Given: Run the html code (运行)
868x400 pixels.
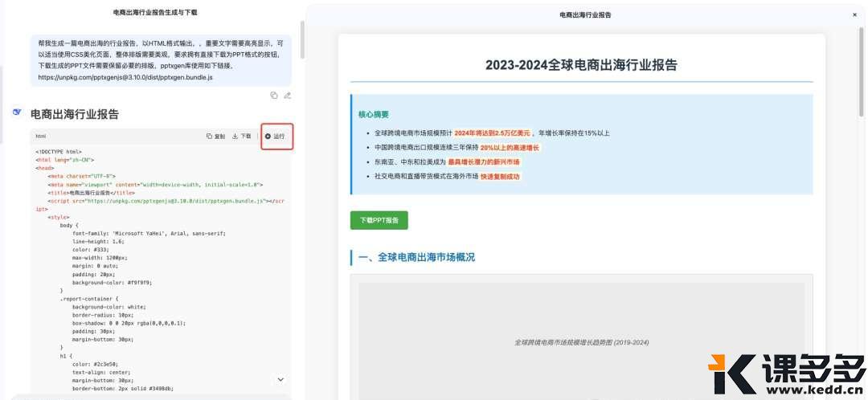Looking at the screenshot, I should click(x=275, y=136).
